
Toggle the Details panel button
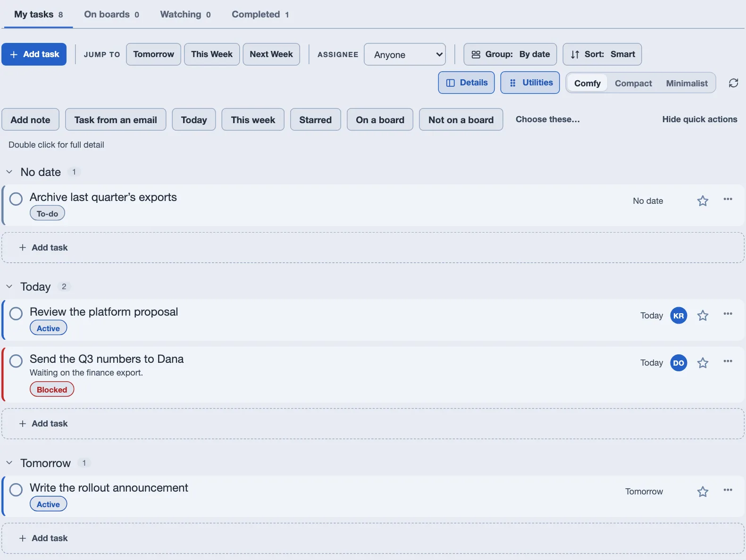coord(466,83)
